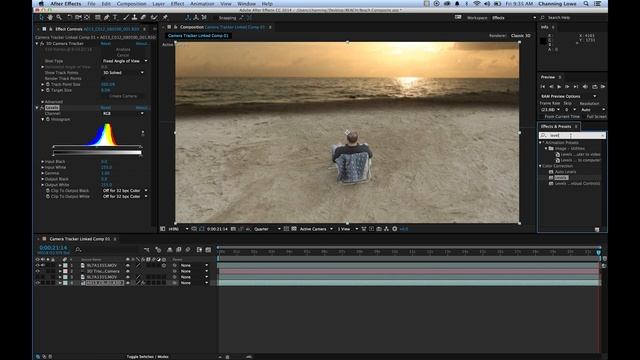
Task: Toggle the 3D Camera Tracker fx switch
Action: [42, 43]
